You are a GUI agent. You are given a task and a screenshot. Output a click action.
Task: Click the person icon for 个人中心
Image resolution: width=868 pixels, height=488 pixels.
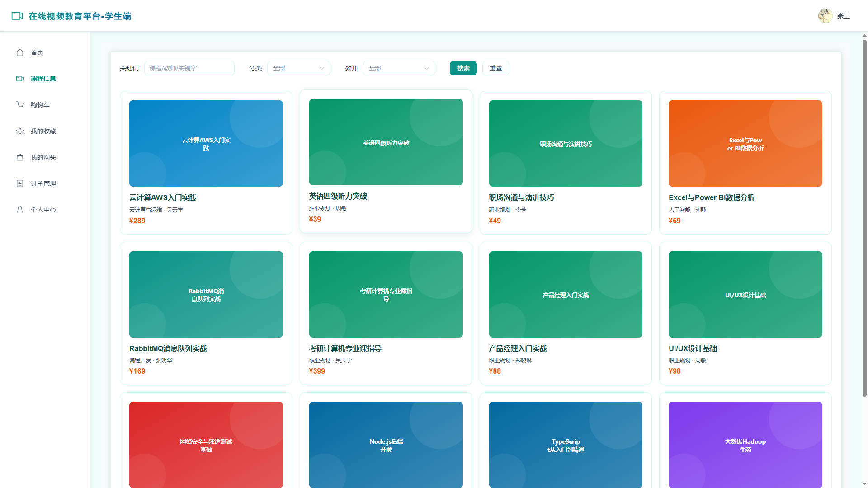coord(20,210)
